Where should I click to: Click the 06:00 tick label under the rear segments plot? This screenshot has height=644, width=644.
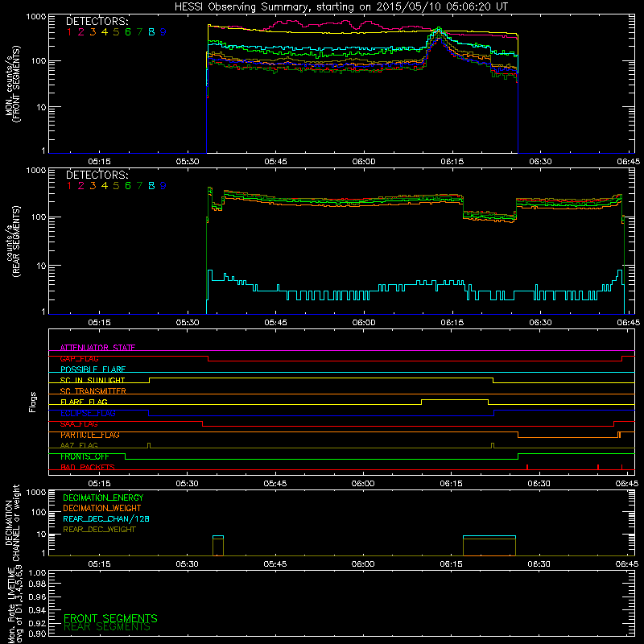click(x=364, y=323)
